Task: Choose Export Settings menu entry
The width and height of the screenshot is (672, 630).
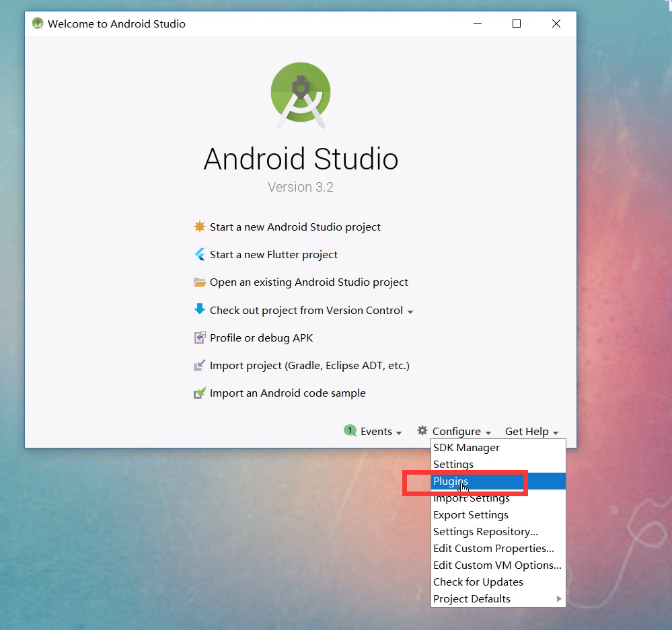Action: [498, 515]
